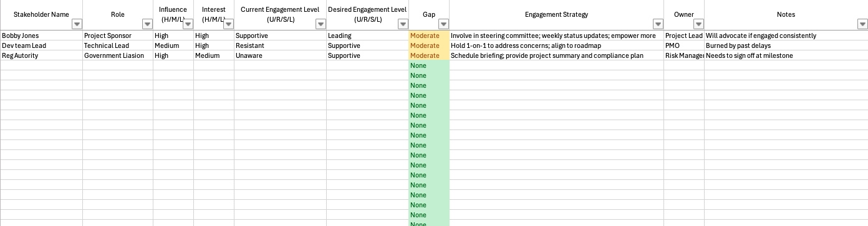Select the Will advocate if engaged note
The height and width of the screenshot is (226, 868).
[786, 35]
